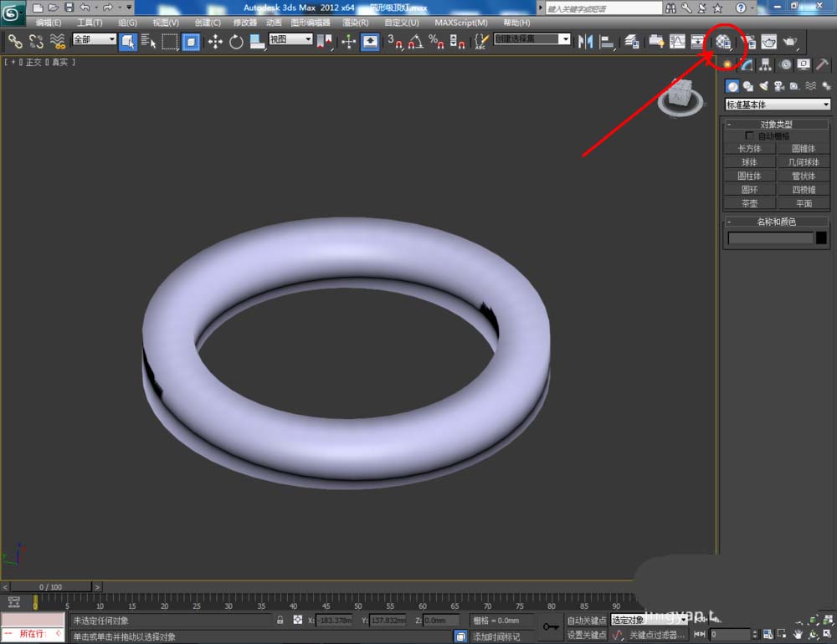Click the 圆环 object button
The image size is (837, 644).
(x=749, y=190)
